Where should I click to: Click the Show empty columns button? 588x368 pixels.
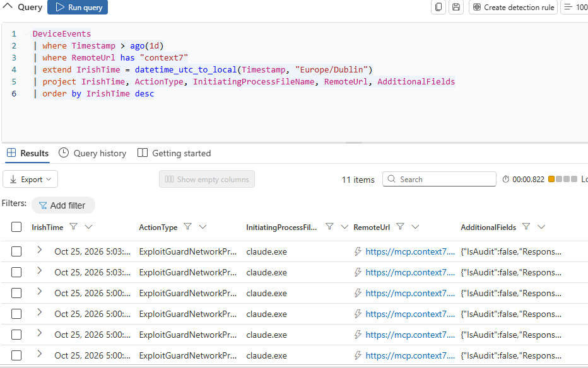coord(207,180)
